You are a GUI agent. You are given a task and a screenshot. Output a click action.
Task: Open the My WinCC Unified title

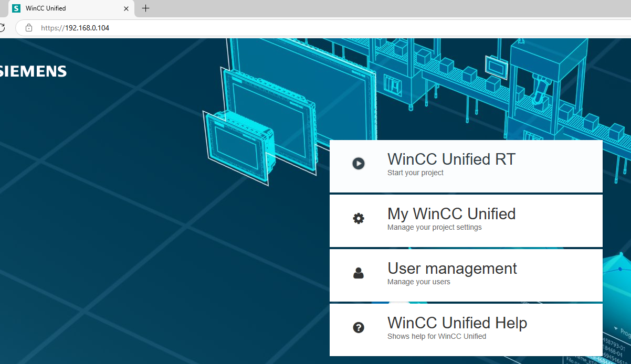(451, 213)
